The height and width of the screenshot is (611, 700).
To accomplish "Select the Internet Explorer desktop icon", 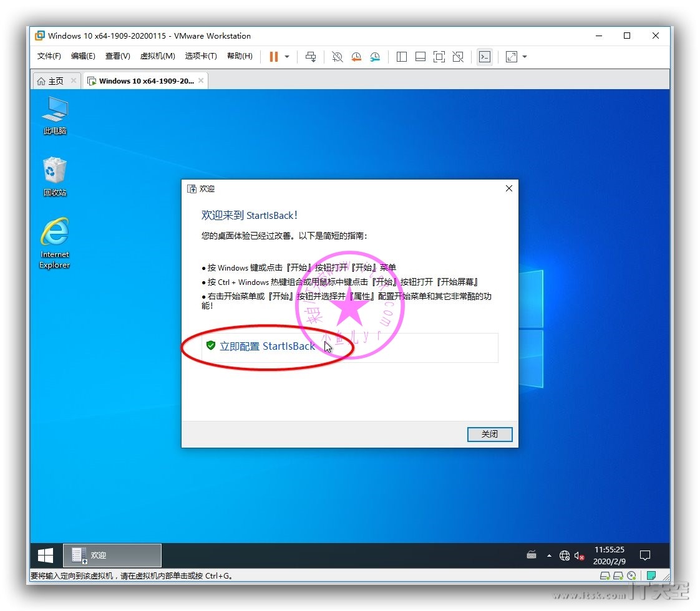I will click(x=55, y=244).
